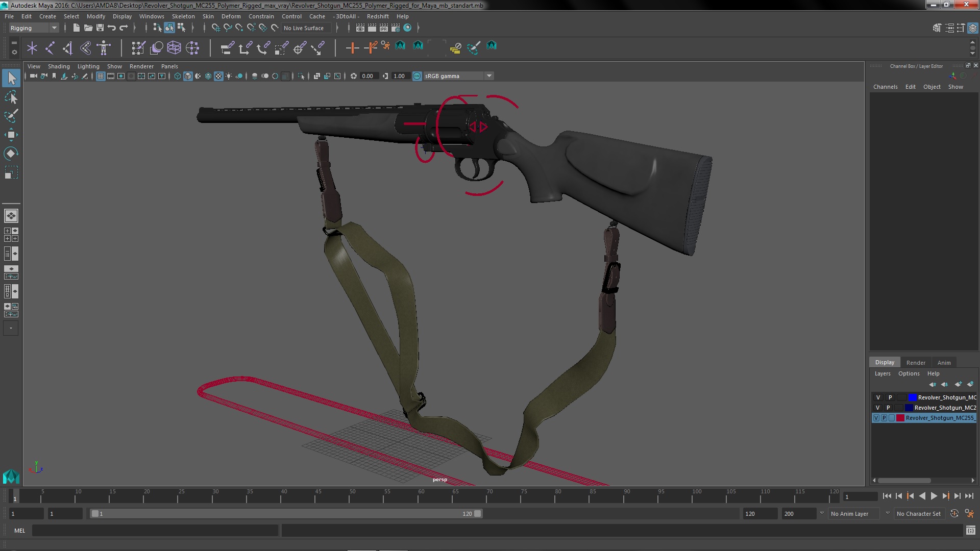Click the Set Key plus-sign shelf icon
The width and height of the screenshot is (980, 551).
(x=352, y=48)
